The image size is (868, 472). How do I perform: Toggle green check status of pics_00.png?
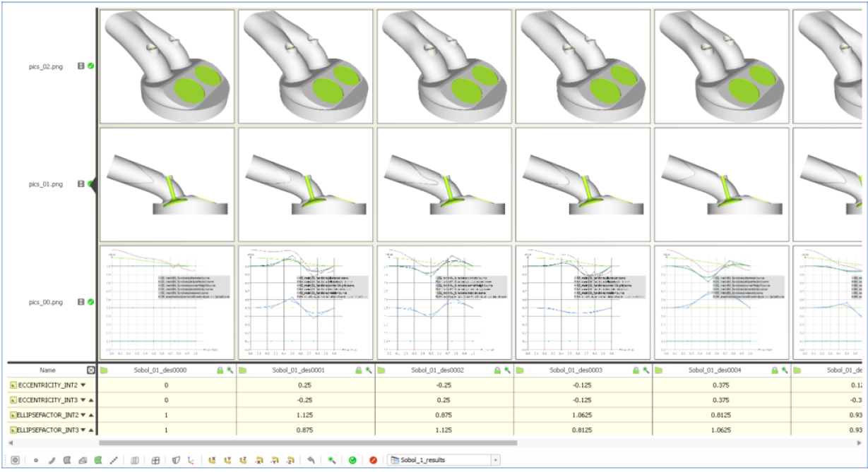tap(90, 302)
